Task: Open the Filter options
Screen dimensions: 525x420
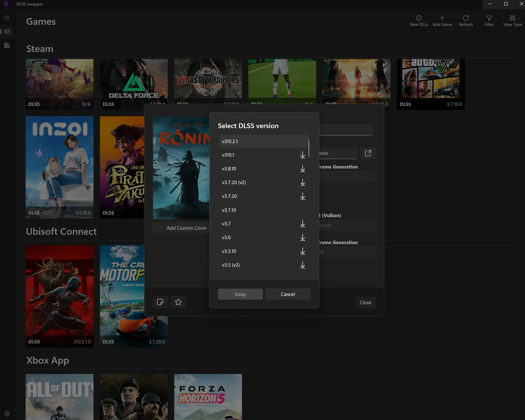Action: [x=489, y=21]
